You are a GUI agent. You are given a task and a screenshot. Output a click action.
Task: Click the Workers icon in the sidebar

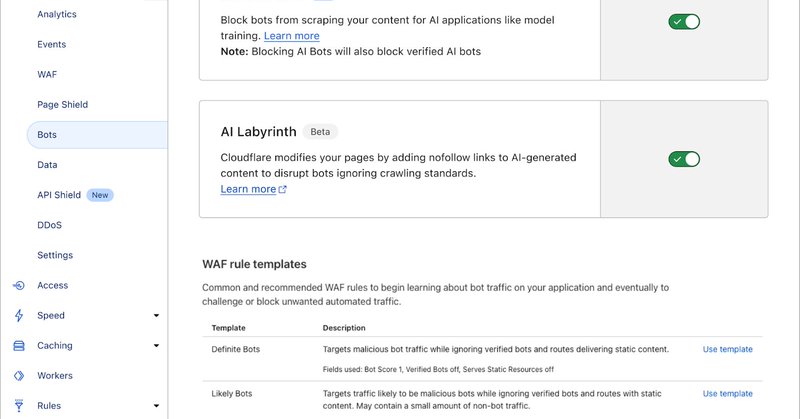point(19,376)
